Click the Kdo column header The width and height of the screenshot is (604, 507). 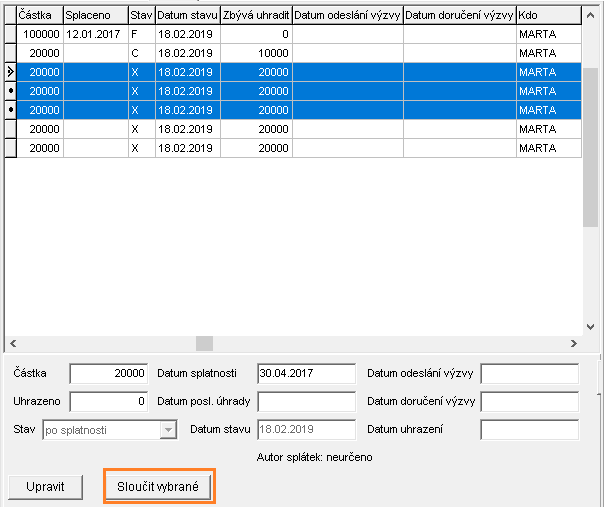click(x=548, y=16)
